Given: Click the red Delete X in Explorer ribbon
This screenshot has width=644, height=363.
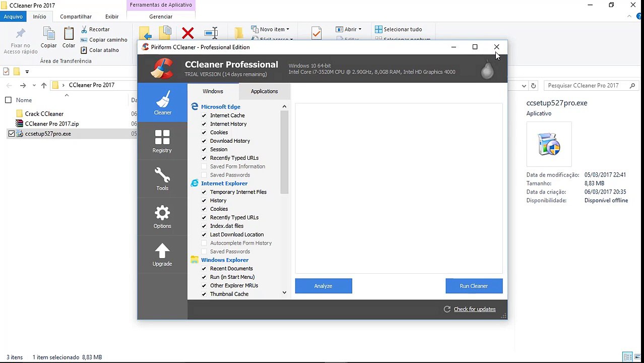Looking at the screenshot, I should pos(188,33).
